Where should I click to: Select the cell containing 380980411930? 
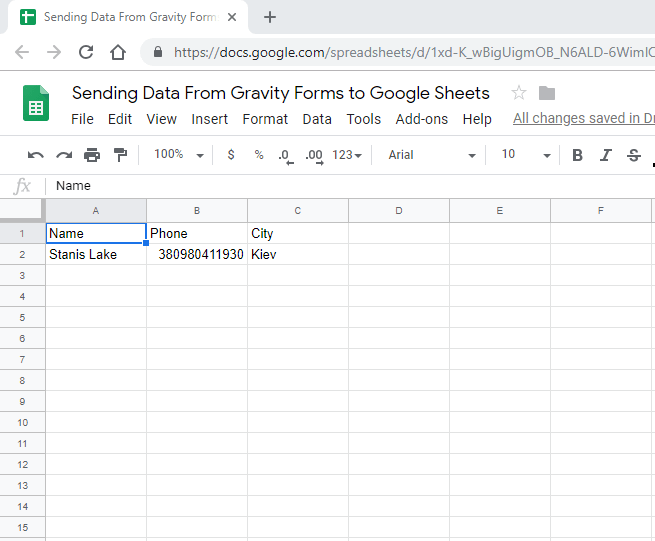(197, 254)
